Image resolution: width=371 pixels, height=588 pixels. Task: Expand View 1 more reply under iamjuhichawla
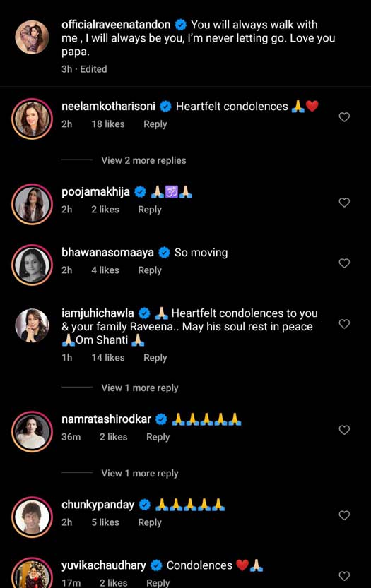coord(140,388)
